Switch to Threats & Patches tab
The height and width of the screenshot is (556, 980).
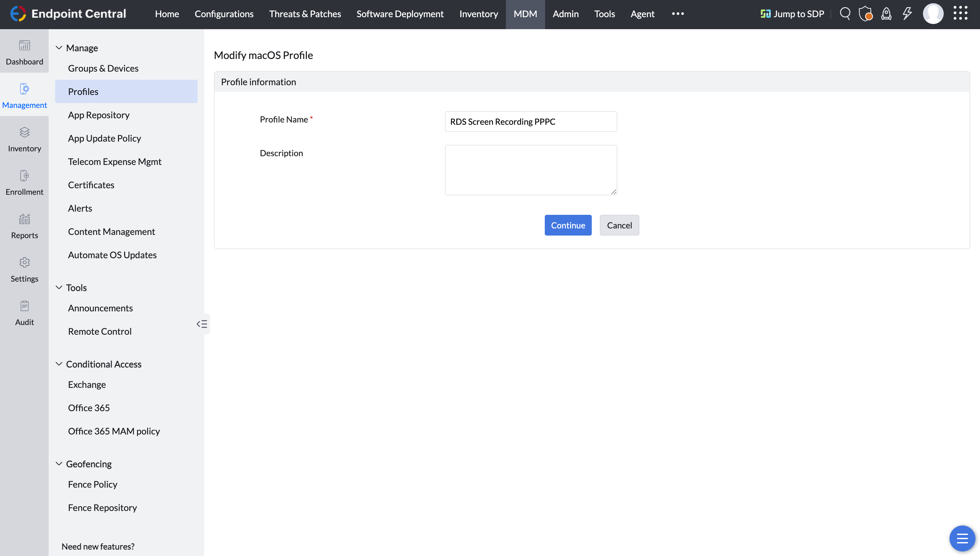pyautogui.click(x=305, y=14)
